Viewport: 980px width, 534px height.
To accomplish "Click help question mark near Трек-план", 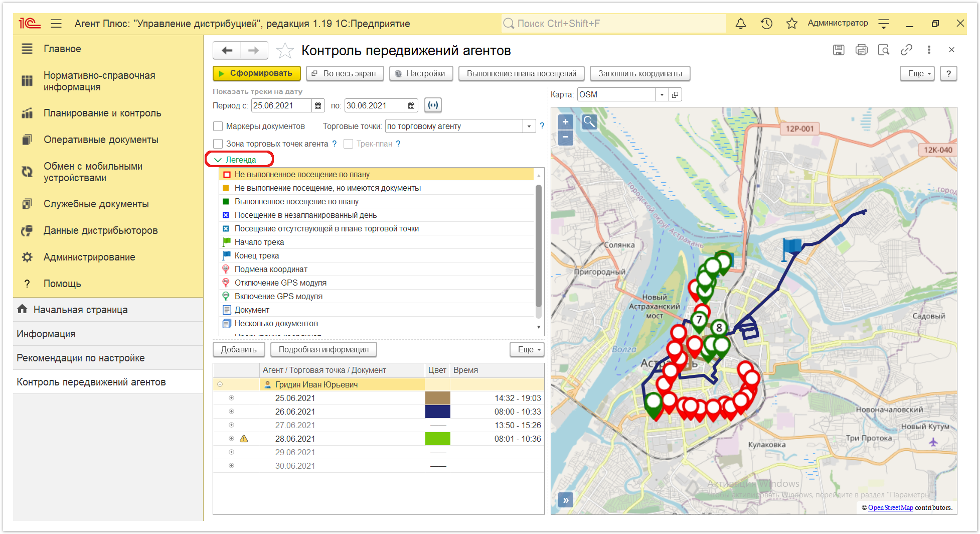I will (398, 144).
